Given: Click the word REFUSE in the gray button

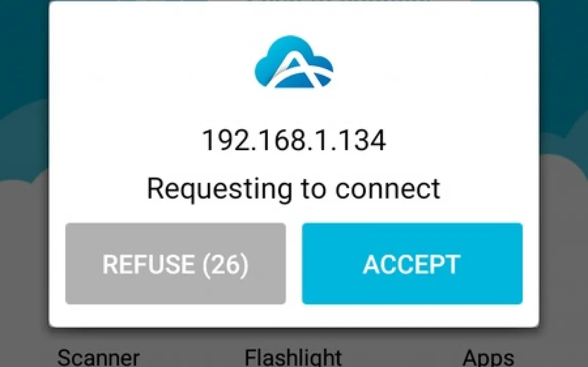Looking at the screenshot, I should 148,264.
